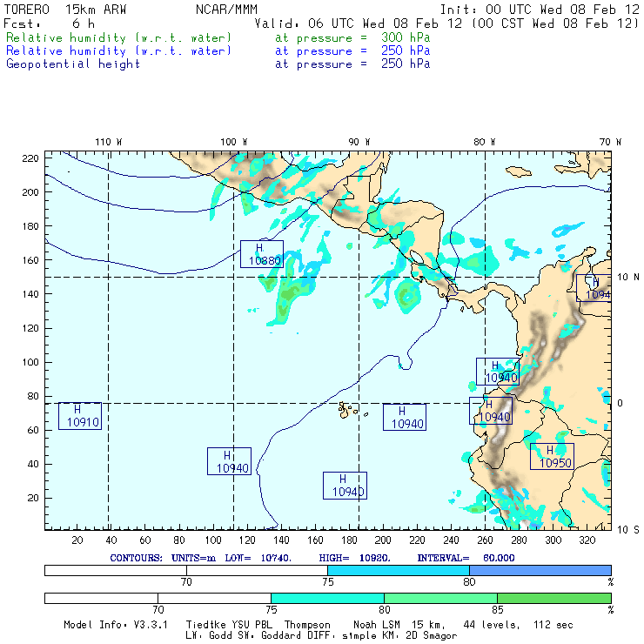Select the '260' tick label on the horizontal axis
Screen dimensions: 644x644
pos(485,540)
